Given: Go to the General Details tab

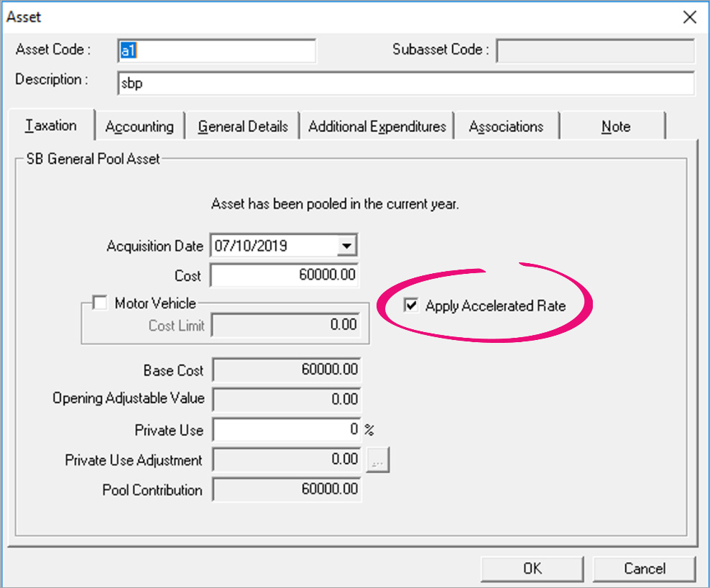Looking at the screenshot, I should (x=243, y=127).
